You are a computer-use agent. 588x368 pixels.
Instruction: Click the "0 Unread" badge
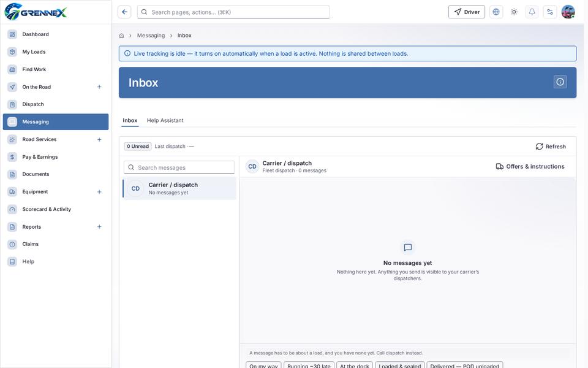(x=138, y=147)
